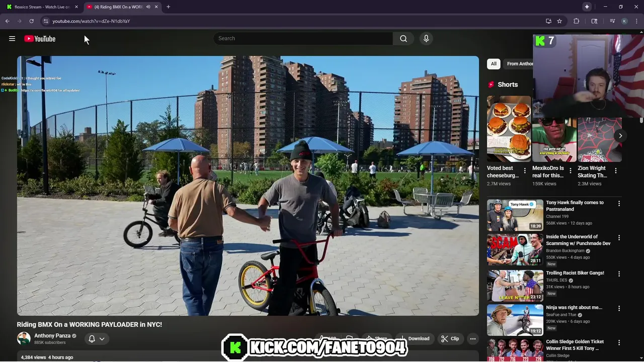
Task: Click the install app icon in address bar
Action: [548, 21]
